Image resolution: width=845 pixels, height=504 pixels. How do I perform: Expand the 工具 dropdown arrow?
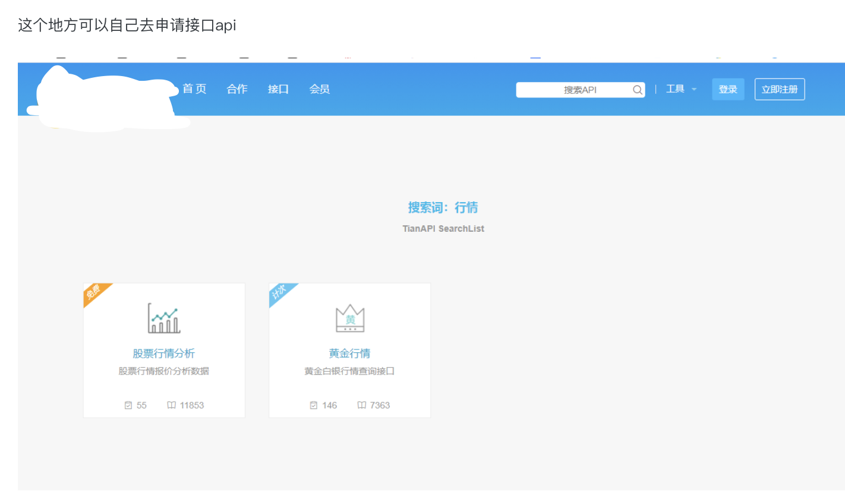click(x=694, y=90)
